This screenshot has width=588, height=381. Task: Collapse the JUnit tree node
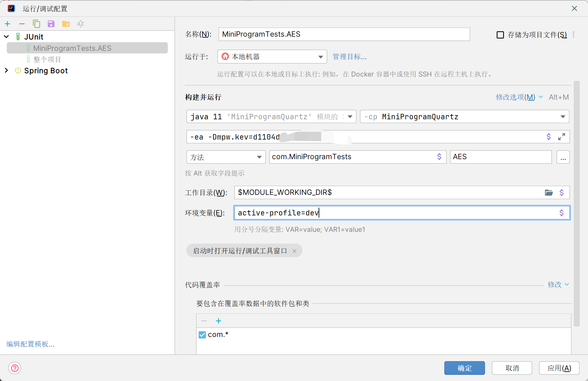6,37
